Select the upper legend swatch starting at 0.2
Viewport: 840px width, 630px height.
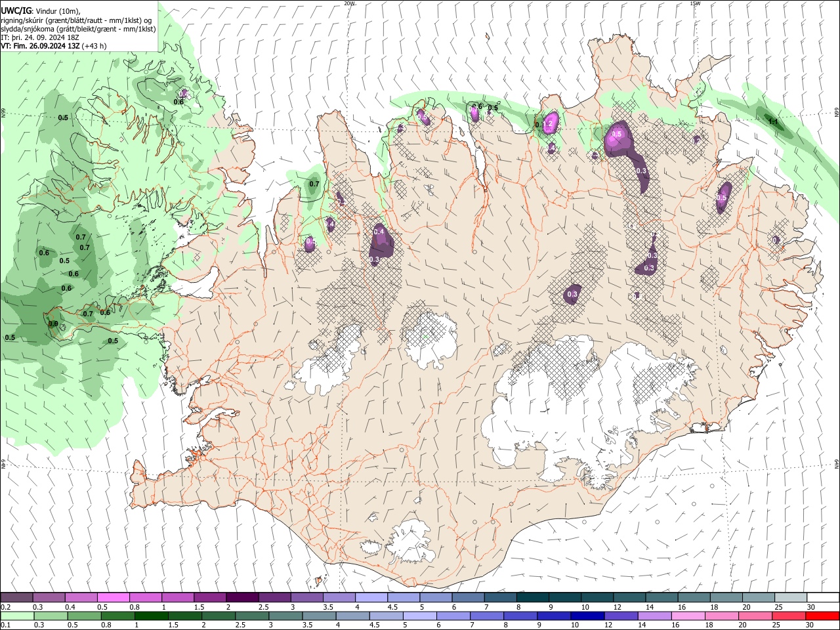[16, 597]
